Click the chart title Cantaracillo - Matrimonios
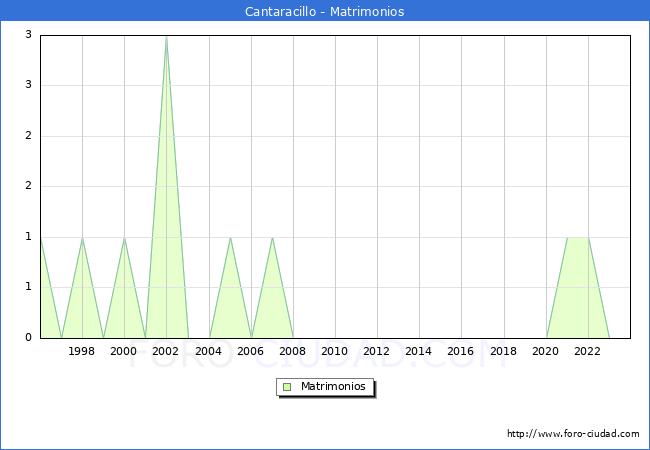The height and width of the screenshot is (450, 650). point(325,12)
